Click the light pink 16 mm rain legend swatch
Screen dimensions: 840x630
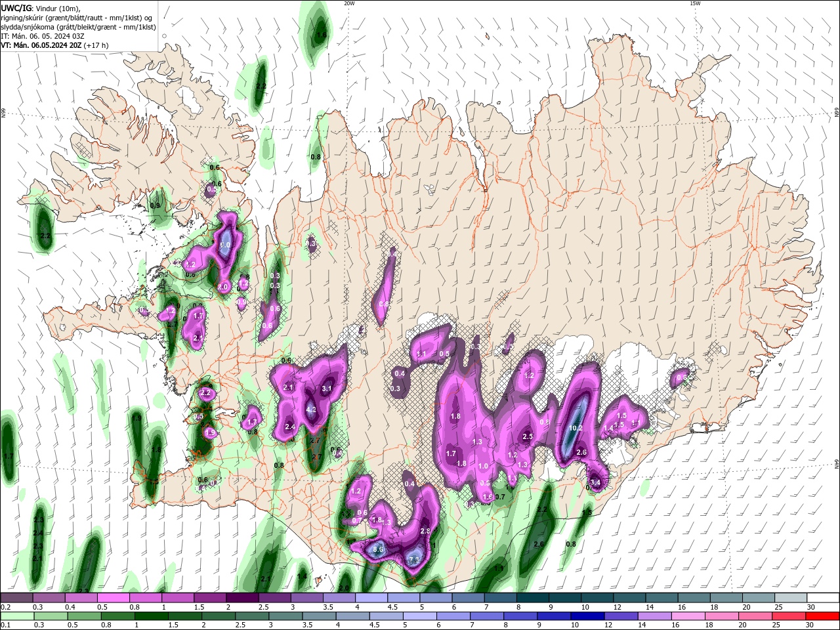(688, 616)
